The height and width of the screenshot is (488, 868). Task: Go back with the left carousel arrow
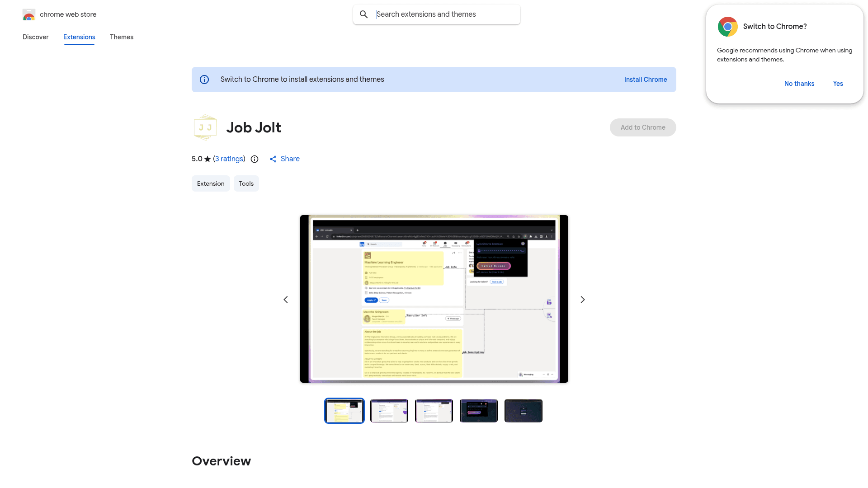286,299
